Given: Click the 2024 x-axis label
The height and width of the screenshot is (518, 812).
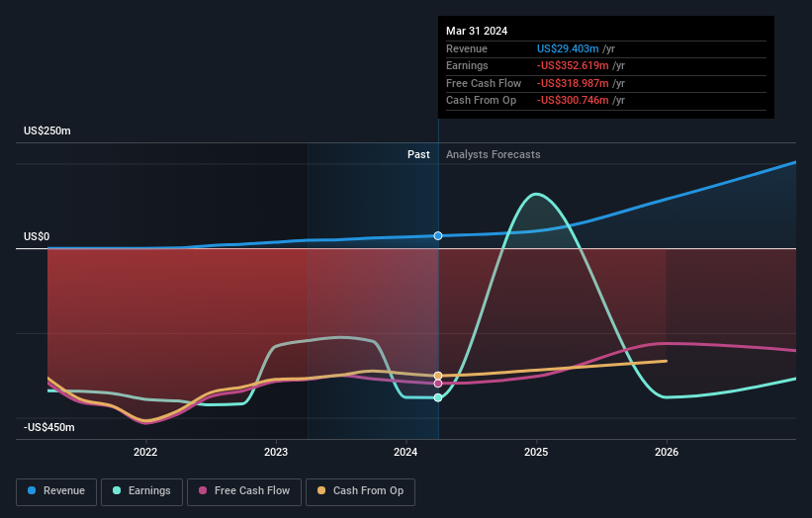Looking at the screenshot, I should 406,452.
